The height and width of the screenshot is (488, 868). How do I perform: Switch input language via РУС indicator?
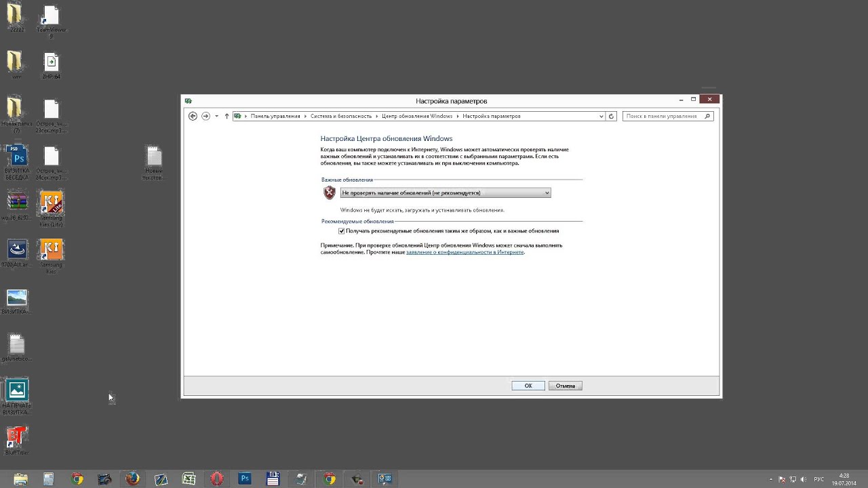click(x=819, y=480)
